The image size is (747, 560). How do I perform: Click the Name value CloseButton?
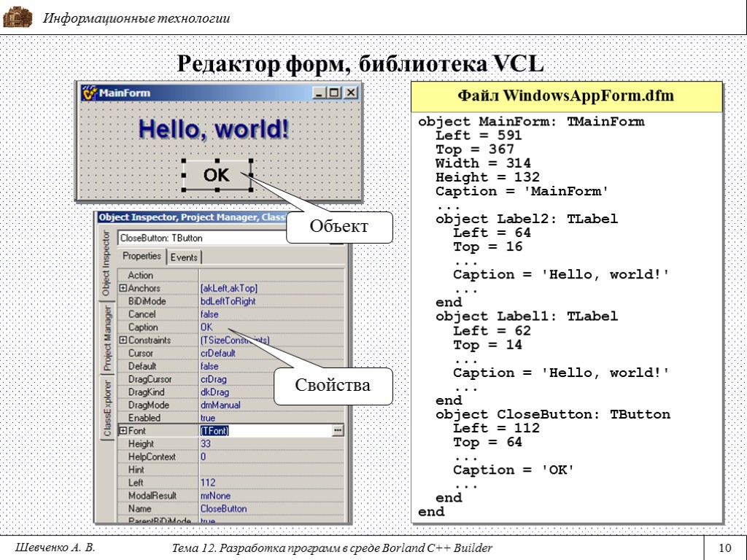click(x=223, y=508)
